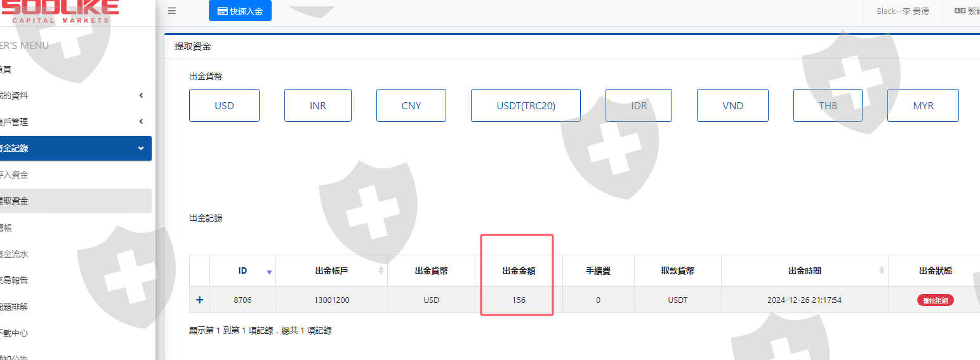Sort table by the ID column arrow
The width and height of the screenshot is (980, 360).
pyautogui.click(x=269, y=272)
